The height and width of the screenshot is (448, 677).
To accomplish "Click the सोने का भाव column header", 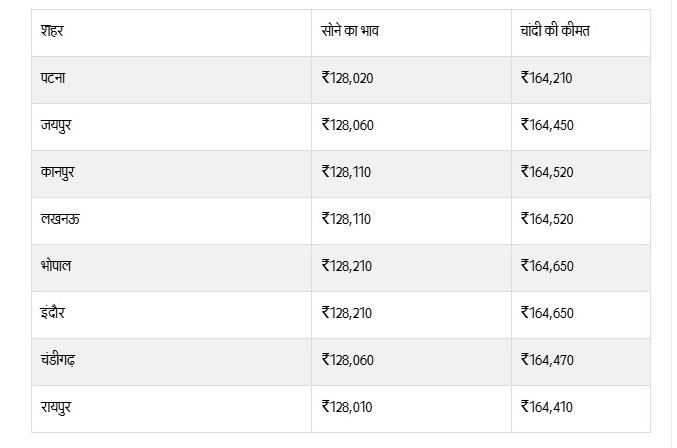I will coord(350,31).
